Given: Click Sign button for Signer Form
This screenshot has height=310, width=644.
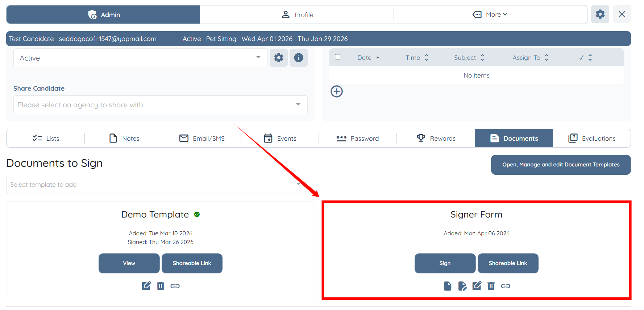Looking at the screenshot, I should coord(445,263).
